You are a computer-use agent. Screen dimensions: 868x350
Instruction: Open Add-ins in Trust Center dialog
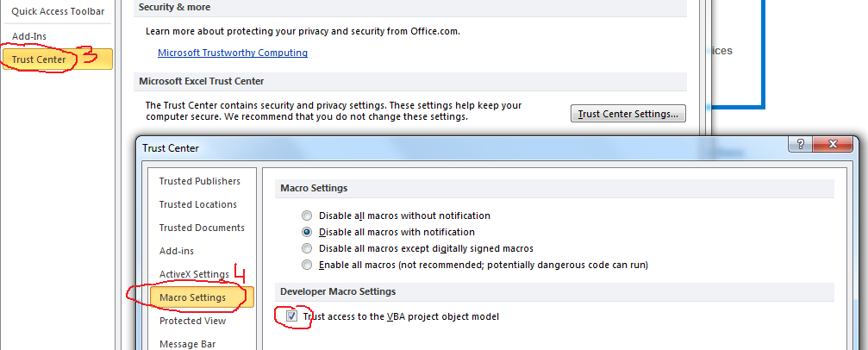tap(177, 251)
